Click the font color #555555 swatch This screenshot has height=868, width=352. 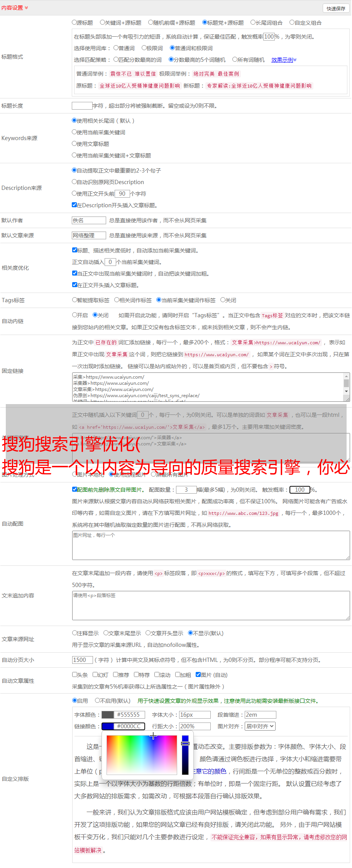click(x=108, y=715)
